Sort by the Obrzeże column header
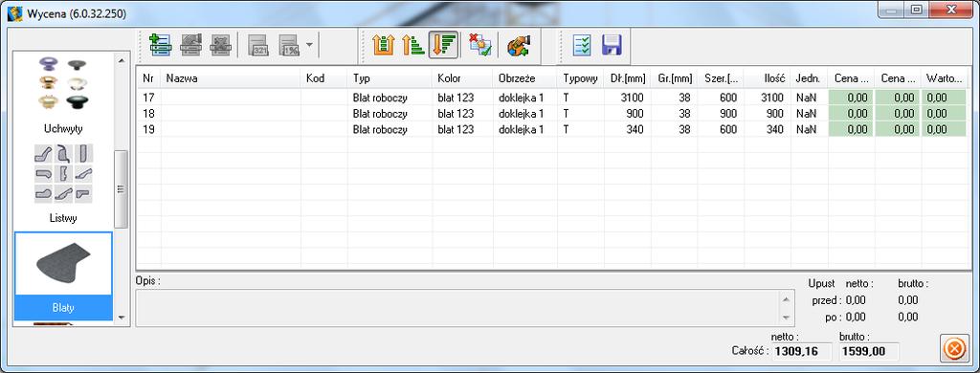The image size is (980, 373). (x=525, y=78)
